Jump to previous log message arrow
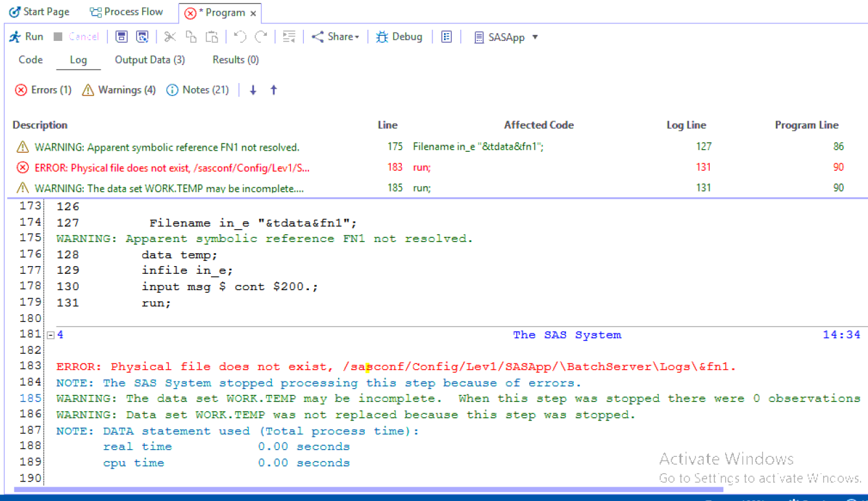This screenshot has width=868, height=501. 274,90
